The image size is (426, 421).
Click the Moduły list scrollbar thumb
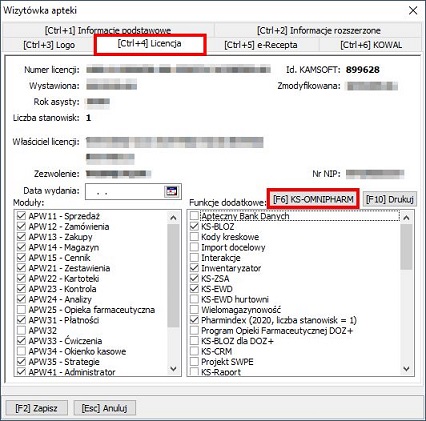(x=173, y=276)
